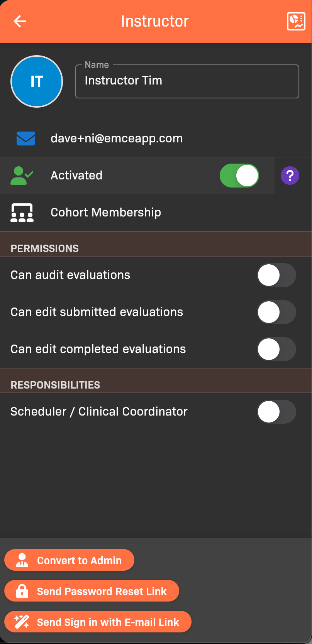
Task: Click the IT avatar circle
Action: [37, 81]
